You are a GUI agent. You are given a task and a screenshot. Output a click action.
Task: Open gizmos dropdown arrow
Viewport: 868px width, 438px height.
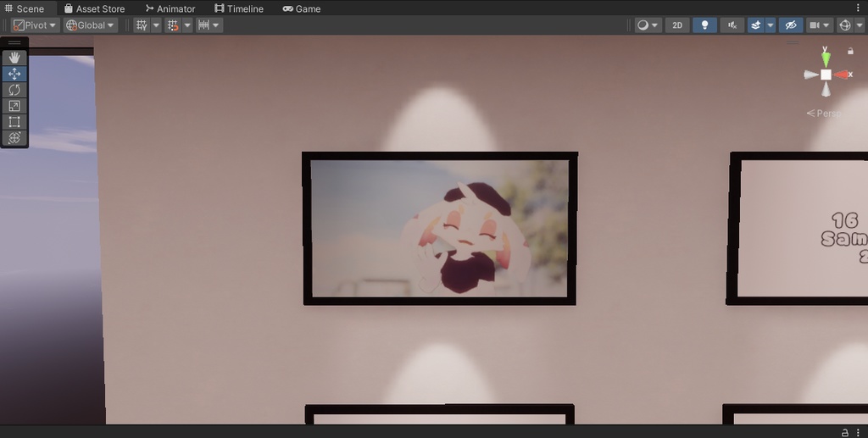pos(859,25)
